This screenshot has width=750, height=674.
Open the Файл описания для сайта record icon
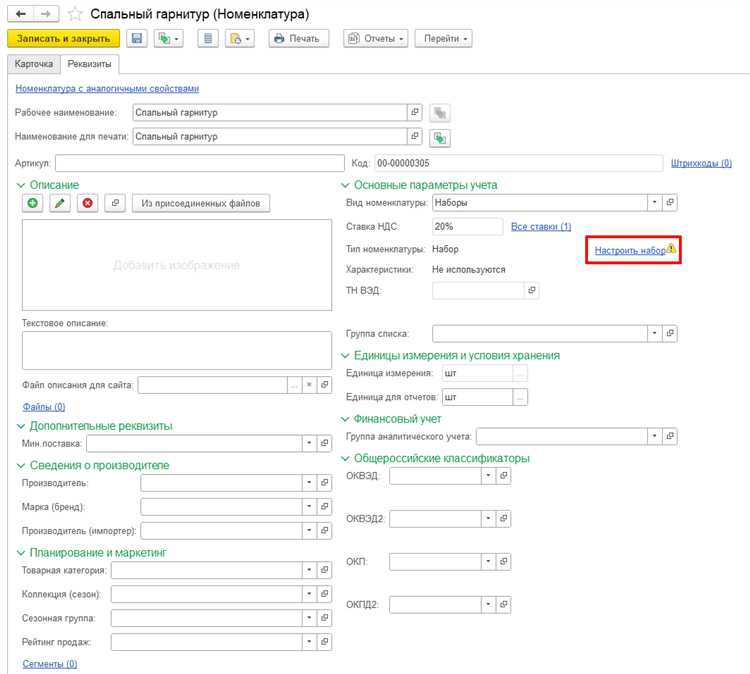[x=324, y=385]
